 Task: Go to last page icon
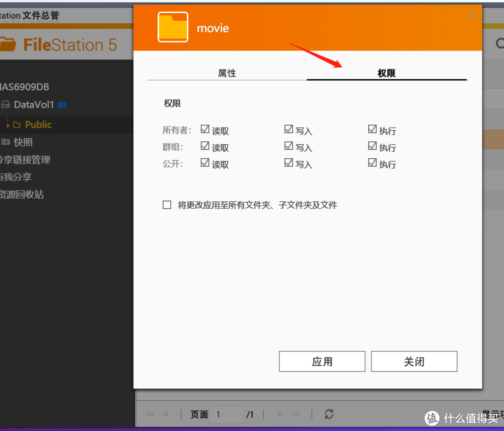(296, 414)
